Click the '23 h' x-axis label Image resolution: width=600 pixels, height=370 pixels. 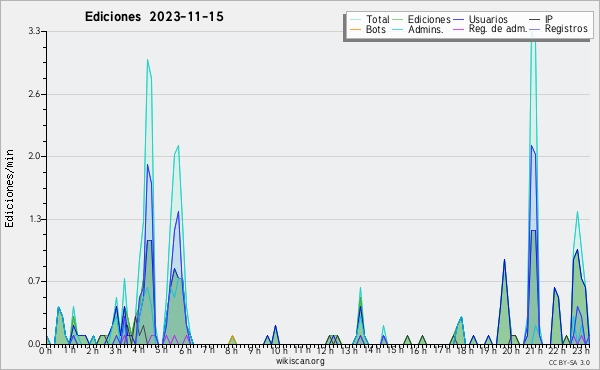pos(581,350)
